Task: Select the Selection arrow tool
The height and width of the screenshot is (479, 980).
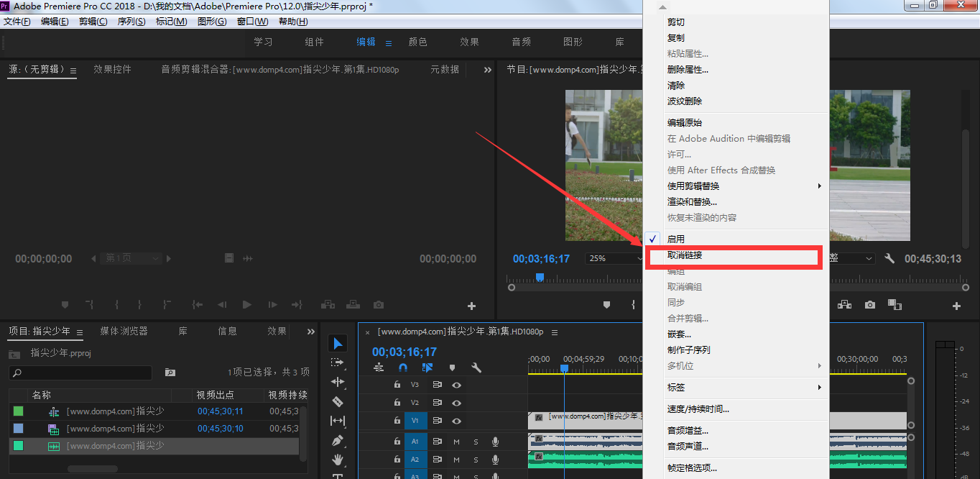Action: 339,344
